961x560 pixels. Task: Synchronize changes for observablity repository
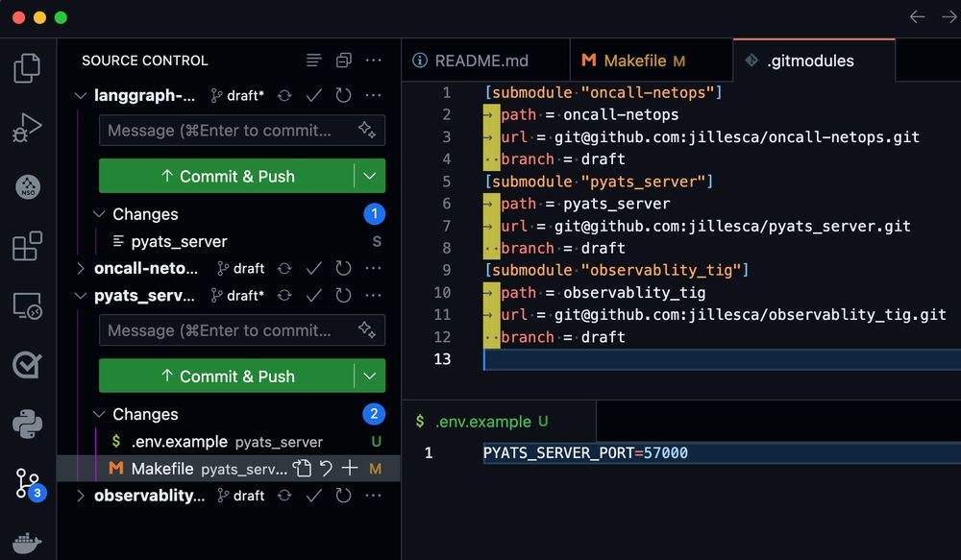point(284,496)
